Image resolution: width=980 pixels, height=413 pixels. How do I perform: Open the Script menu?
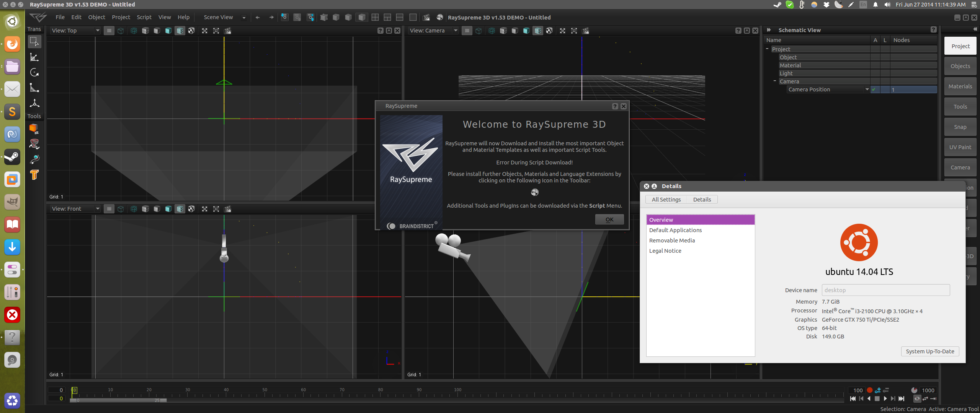pos(144,17)
